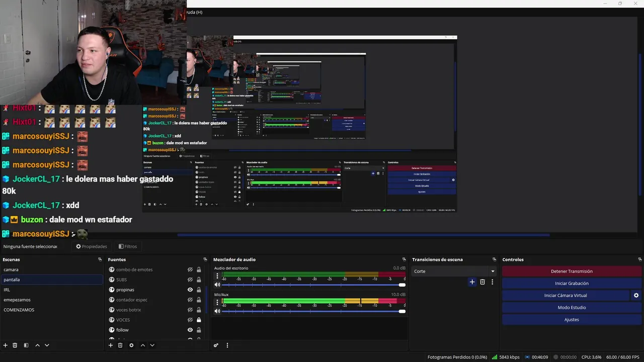Image resolution: width=644 pixels, height=362 pixels.
Task: Add a new scene with the plus icon
Action: (6, 345)
